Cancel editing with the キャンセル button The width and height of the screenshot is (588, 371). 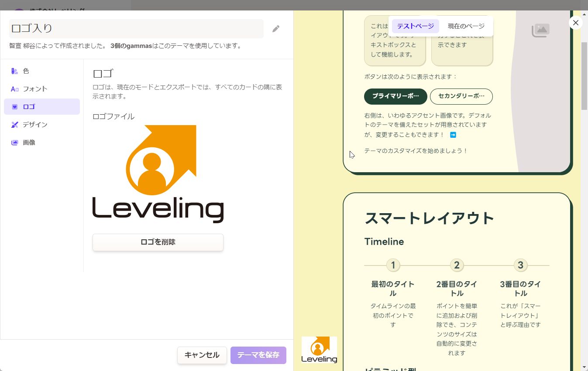[202, 355]
